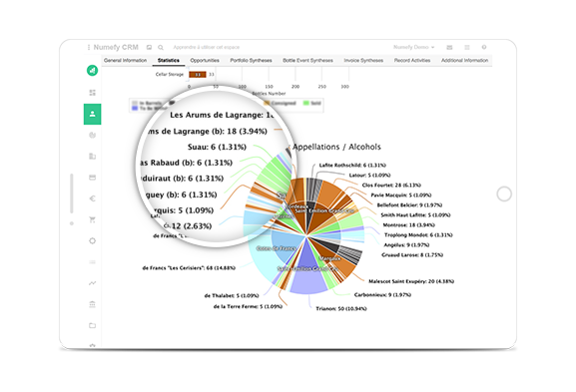Click the 'Pavie Macquin: 5 (1.09%)' label
Image resolution: width=576 pixels, height=392 pixels.
[x=401, y=195]
